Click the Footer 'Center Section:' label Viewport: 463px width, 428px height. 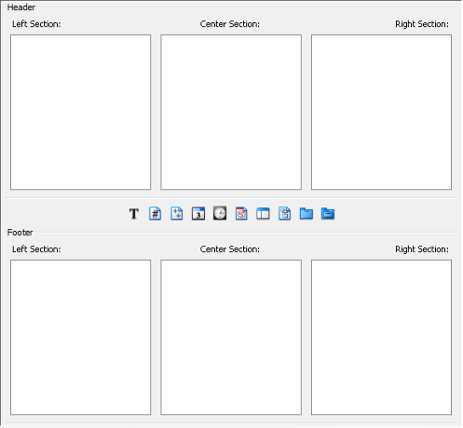[230, 249]
